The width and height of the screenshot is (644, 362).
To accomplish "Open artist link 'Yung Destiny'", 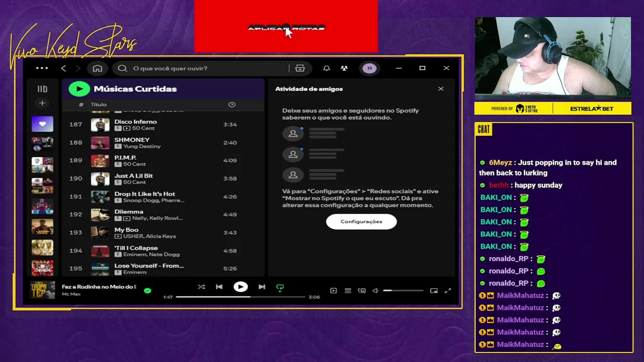I will coord(142,146).
